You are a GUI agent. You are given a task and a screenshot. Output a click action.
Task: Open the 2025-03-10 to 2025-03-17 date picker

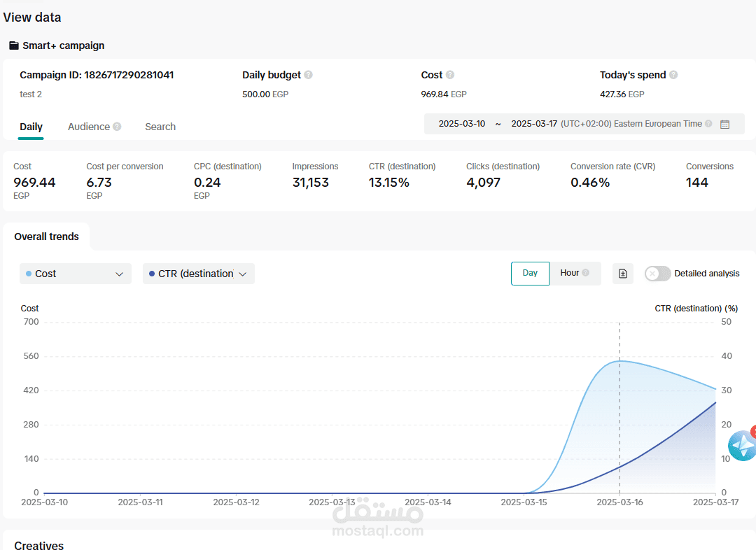[584, 124]
